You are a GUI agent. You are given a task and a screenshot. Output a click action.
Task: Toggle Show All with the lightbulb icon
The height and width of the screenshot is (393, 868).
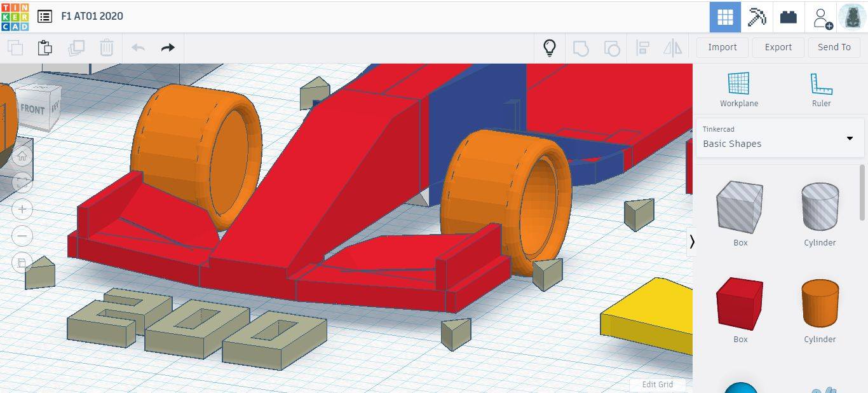550,48
